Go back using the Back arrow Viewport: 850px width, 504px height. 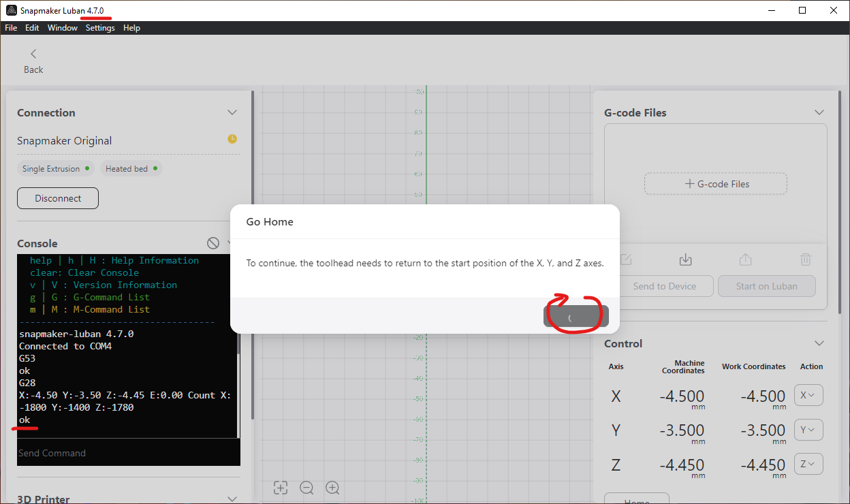[x=33, y=61]
